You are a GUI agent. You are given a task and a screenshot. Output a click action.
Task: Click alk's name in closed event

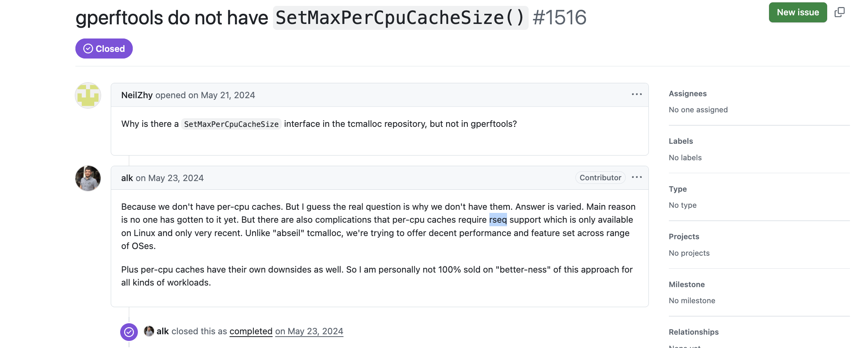click(x=163, y=331)
